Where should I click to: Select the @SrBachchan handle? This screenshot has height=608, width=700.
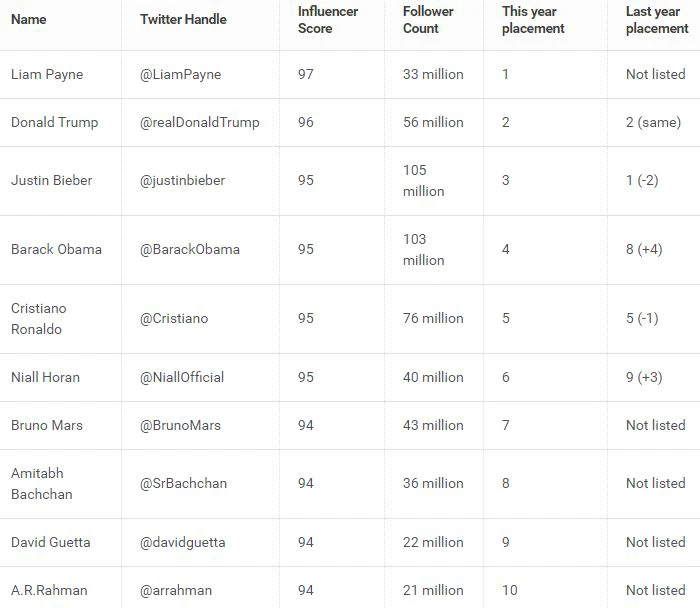coord(183,483)
